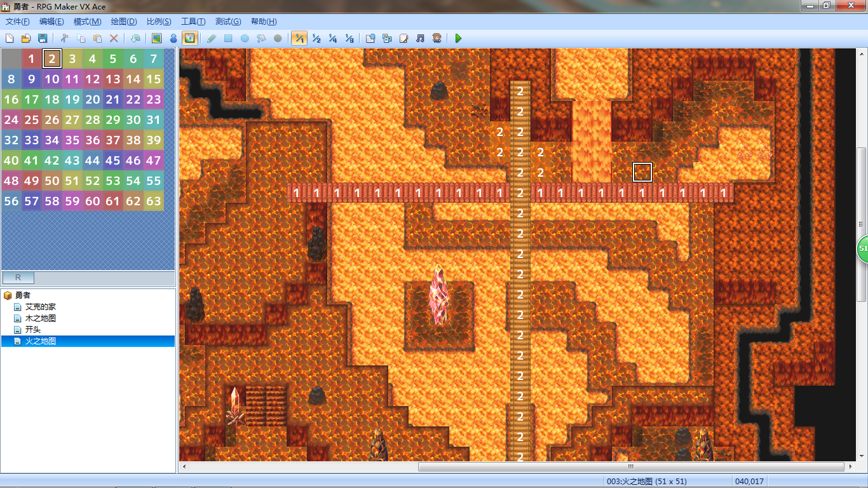This screenshot has height=488, width=868.
Task: Click the Cut scissors icon
Action: pos(65,38)
